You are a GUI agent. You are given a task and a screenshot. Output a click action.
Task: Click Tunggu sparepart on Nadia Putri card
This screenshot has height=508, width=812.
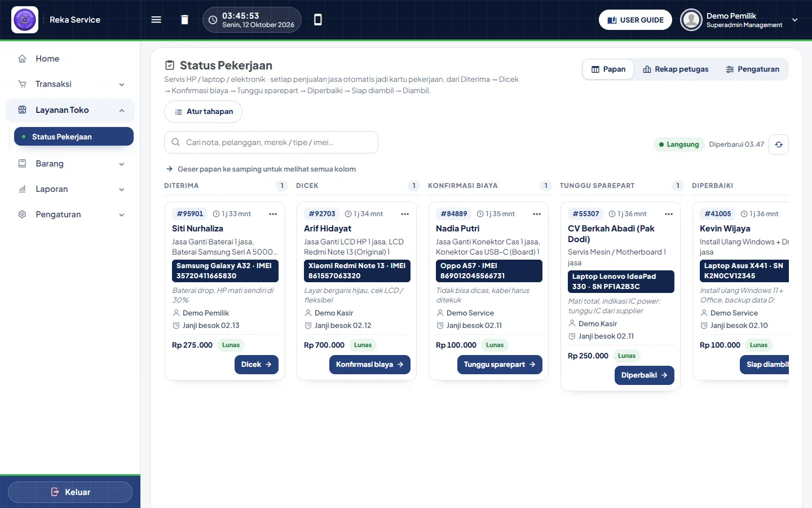[500, 365]
